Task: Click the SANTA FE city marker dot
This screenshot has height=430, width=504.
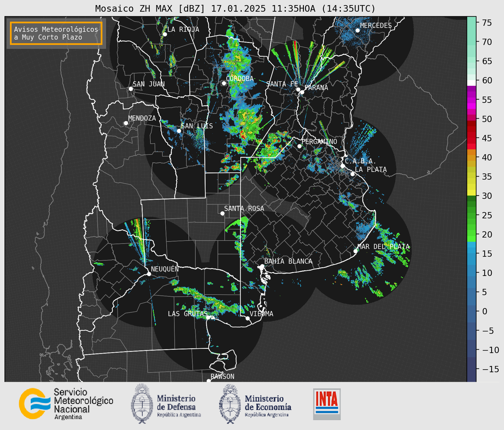Action: (x=298, y=89)
